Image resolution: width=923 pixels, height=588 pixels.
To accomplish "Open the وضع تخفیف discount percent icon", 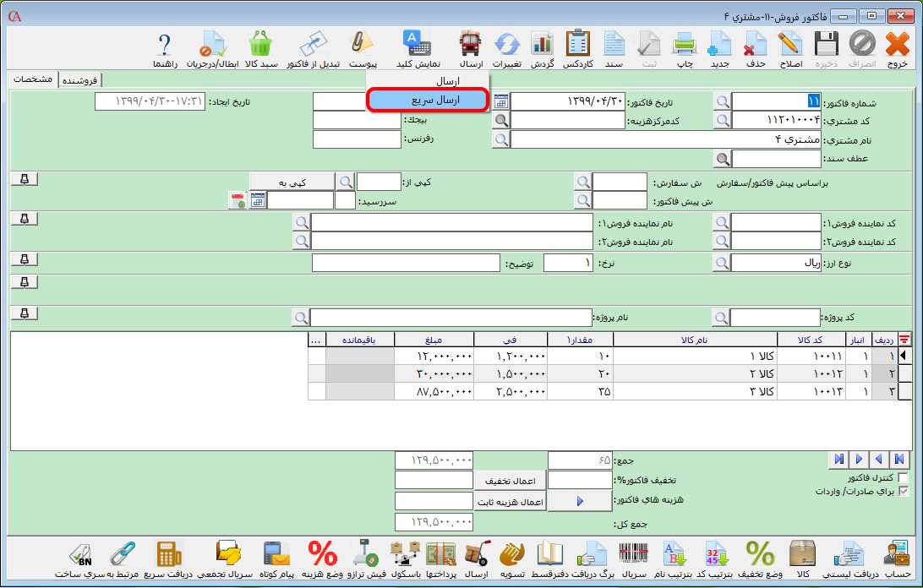I will coord(760,558).
